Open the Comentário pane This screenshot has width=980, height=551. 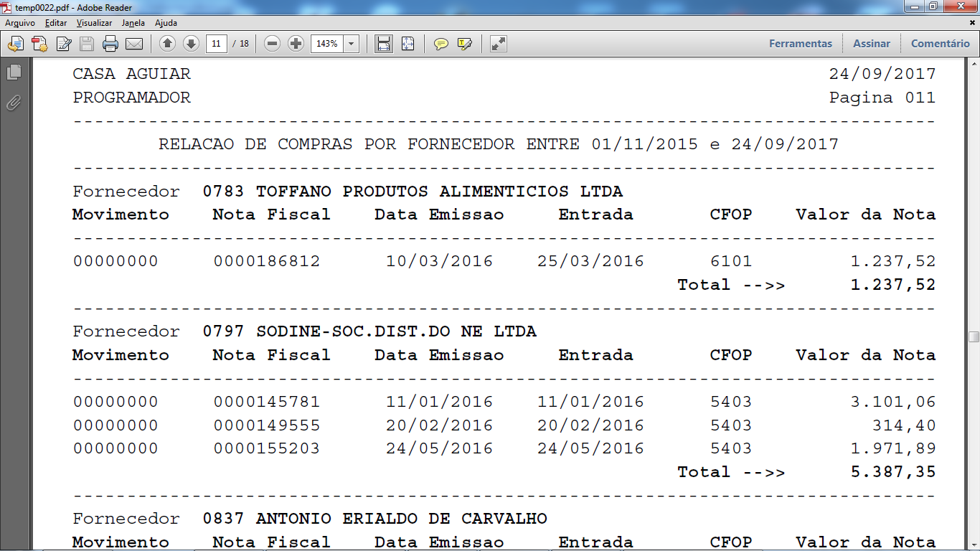(941, 44)
